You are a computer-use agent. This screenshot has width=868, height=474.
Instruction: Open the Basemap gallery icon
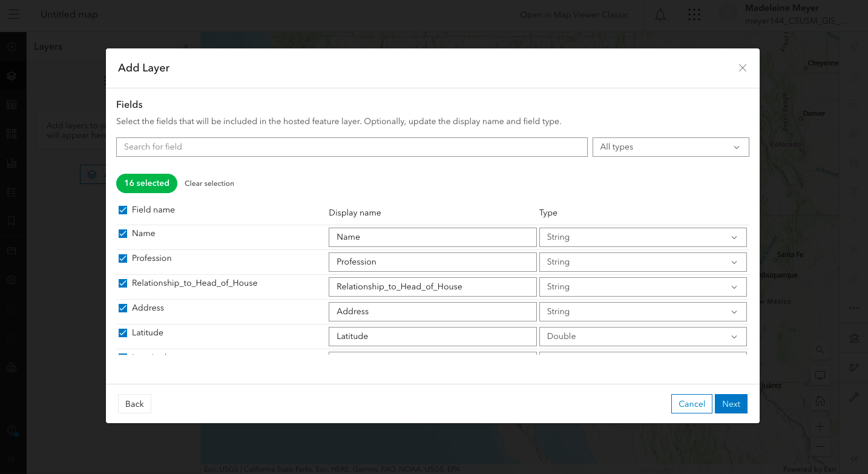pyautogui.click(x=12, y=134)
